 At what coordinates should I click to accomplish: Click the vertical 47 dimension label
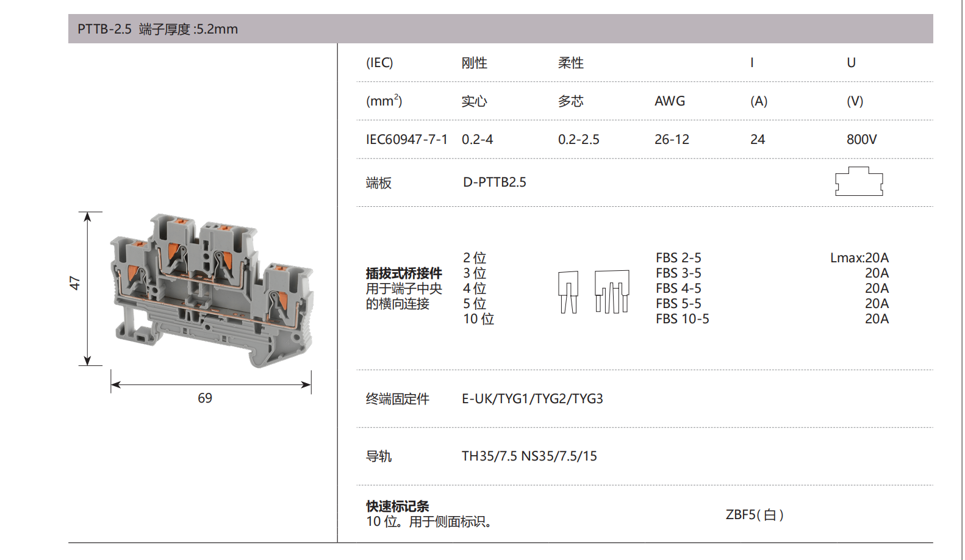click(x=74, y=283)
